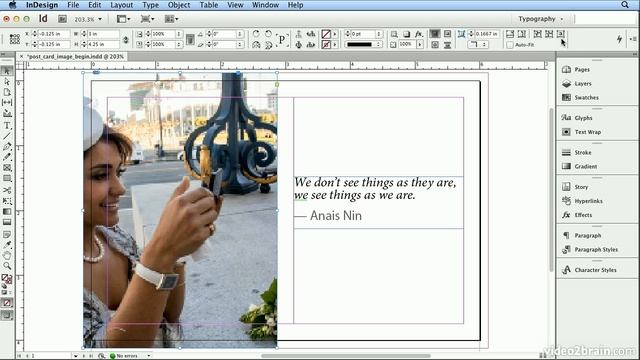Click the reference point locator grid

(15, 39)
